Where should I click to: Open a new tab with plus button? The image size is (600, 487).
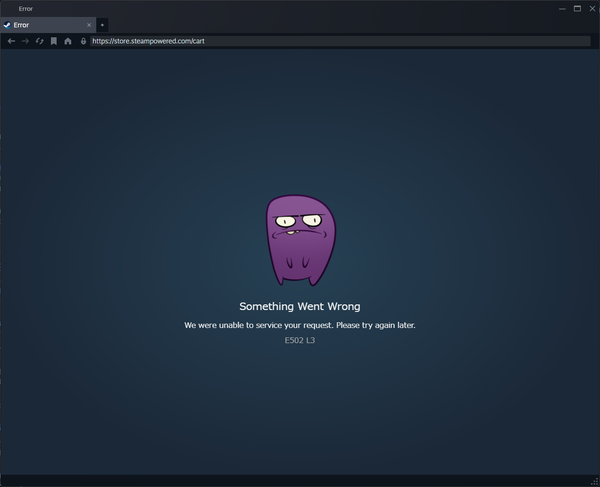[102, 25]
